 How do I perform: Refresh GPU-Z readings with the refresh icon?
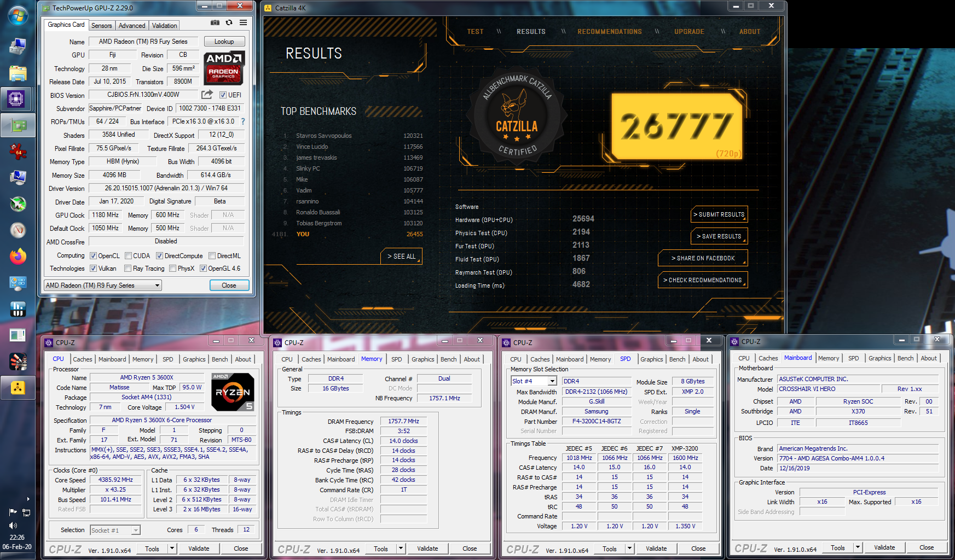(229, 22)
